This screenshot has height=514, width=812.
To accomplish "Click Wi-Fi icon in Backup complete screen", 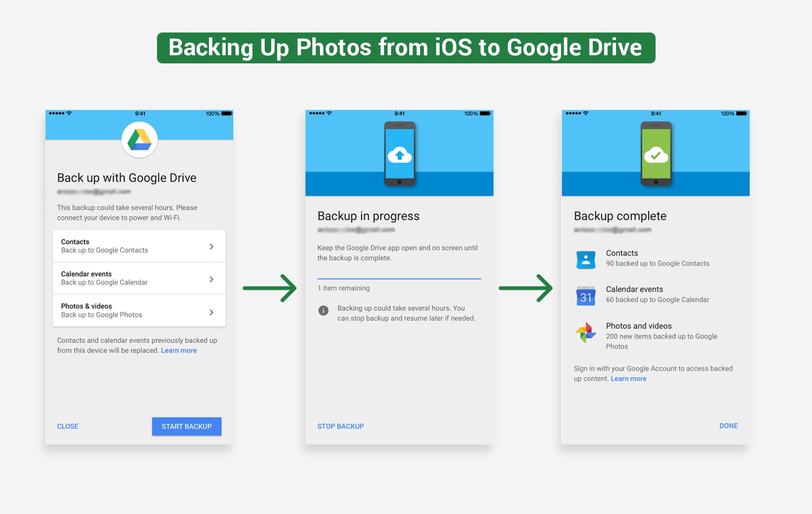I will (585, 113).
